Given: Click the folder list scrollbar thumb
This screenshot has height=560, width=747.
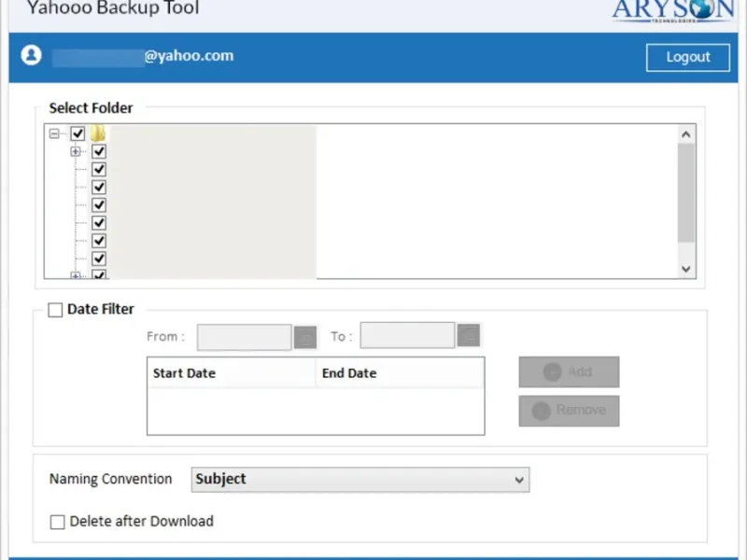Looking at the screenshot, I should [686, 193].
